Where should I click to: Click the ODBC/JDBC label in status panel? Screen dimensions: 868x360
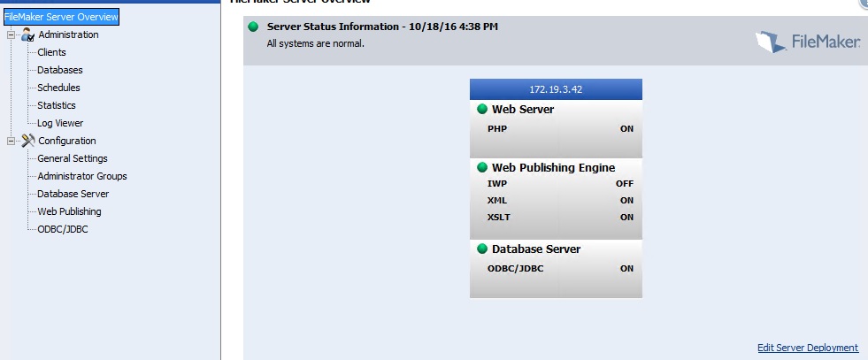pyautogui.click(x=515, y=268)
